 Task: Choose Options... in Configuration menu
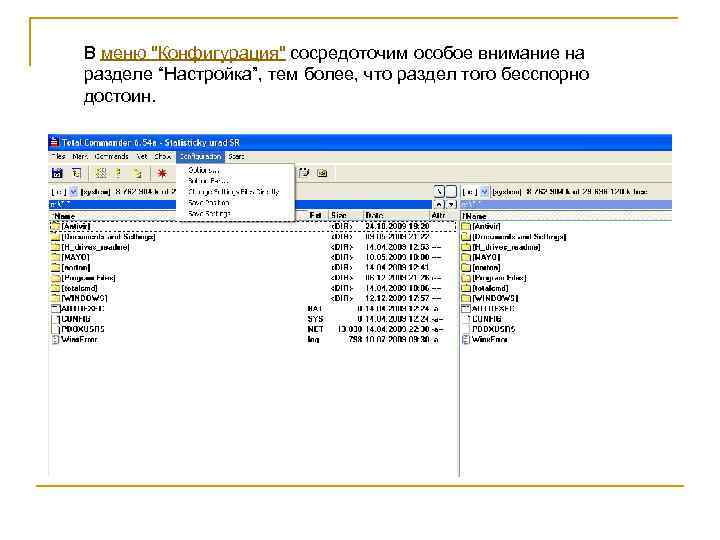click(x=204, y=170)
